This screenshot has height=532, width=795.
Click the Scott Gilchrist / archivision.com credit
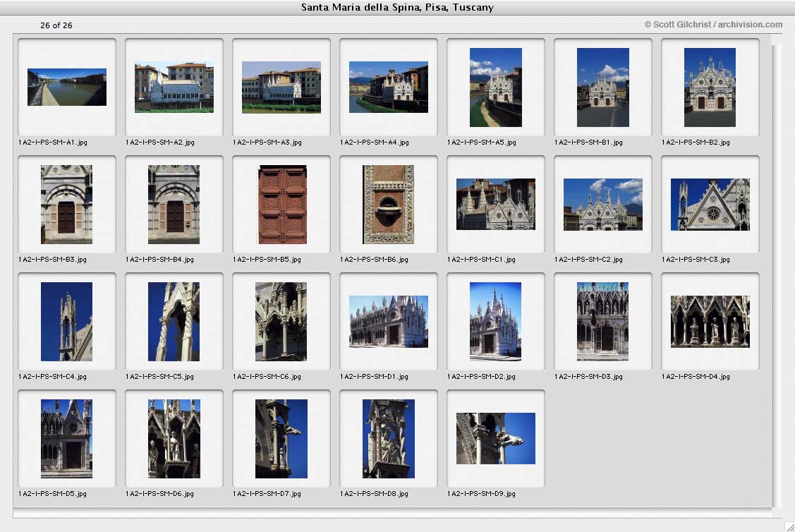point(713,25)
